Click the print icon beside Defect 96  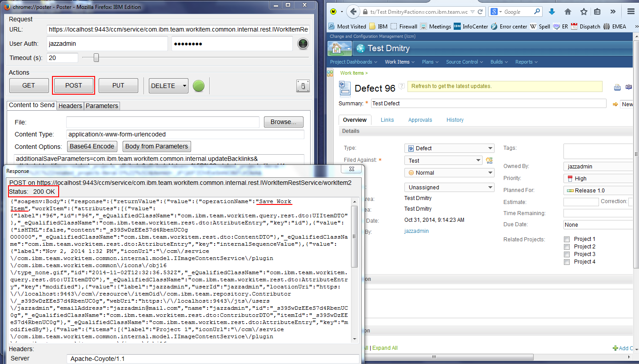pyautogui.click(x=617, y=87)
